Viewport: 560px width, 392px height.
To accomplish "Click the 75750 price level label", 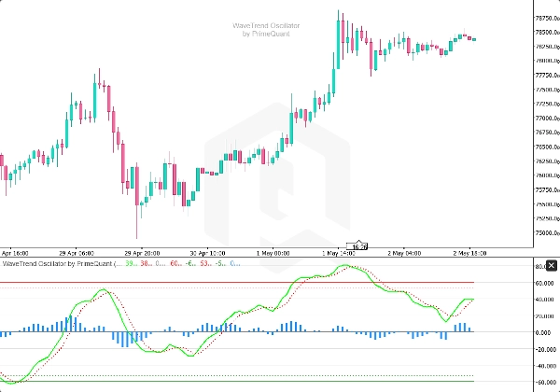I will pos(547,189).
